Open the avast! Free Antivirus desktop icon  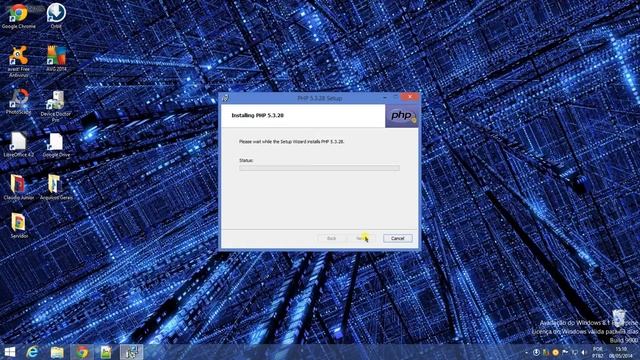click(19, 60)
